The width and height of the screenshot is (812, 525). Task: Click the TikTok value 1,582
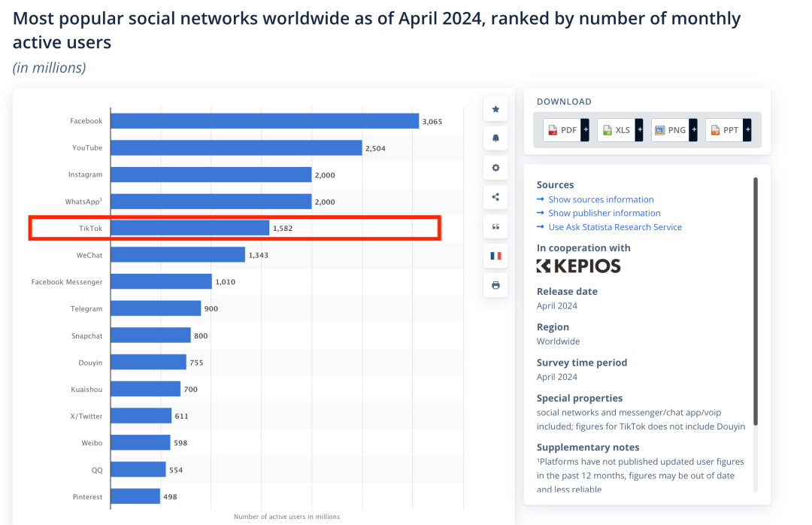283,229
